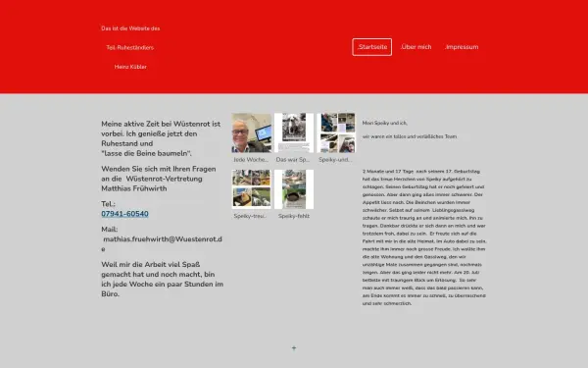This screenshot has height=368, width=588.
Task: Click the 'Mail:' label
Action: (x=109, y=229)
